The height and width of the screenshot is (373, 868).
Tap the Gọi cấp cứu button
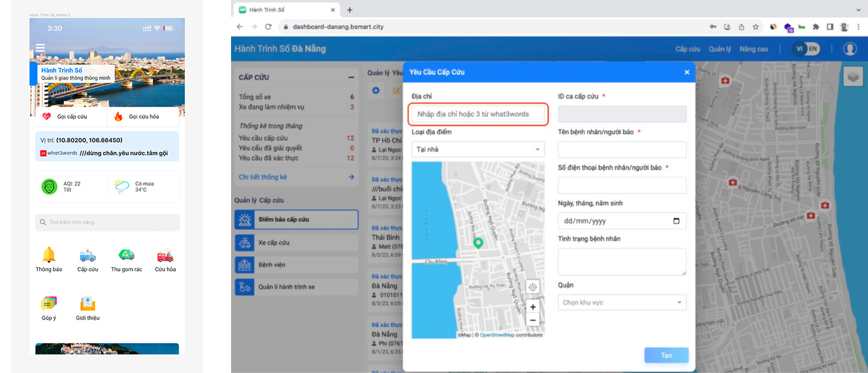pos(71,116)
